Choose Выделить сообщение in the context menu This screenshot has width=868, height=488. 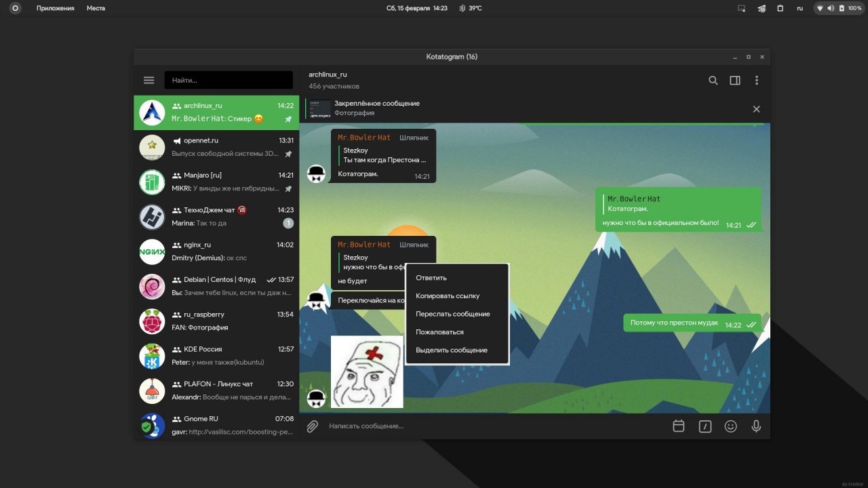457,350
